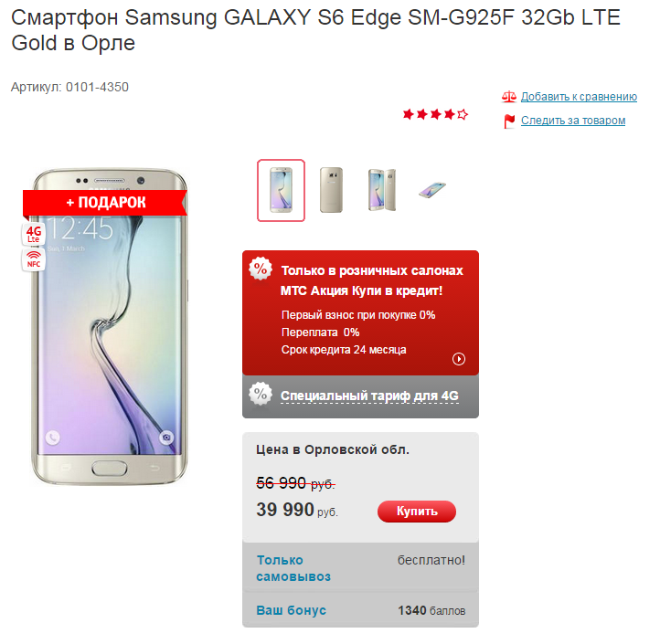
Task: Click 'Ваш бонус' link
Action: click(292, 610)
